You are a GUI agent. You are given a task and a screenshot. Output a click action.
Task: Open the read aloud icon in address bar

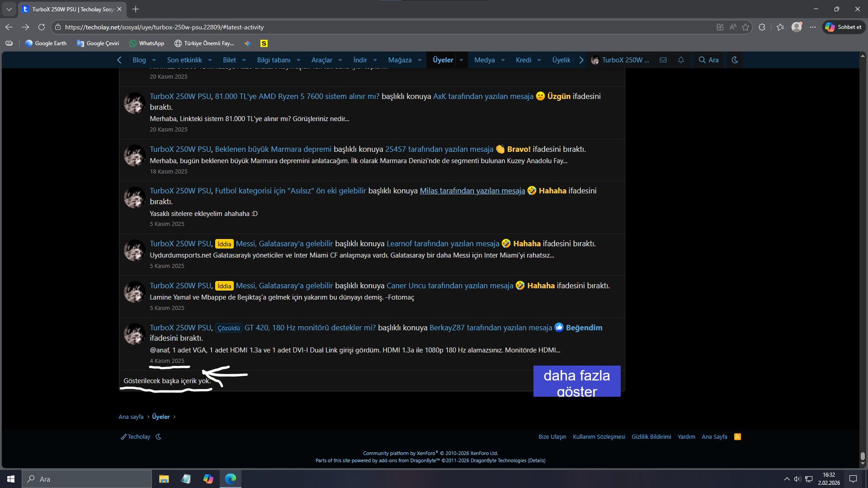pos(733,27)
